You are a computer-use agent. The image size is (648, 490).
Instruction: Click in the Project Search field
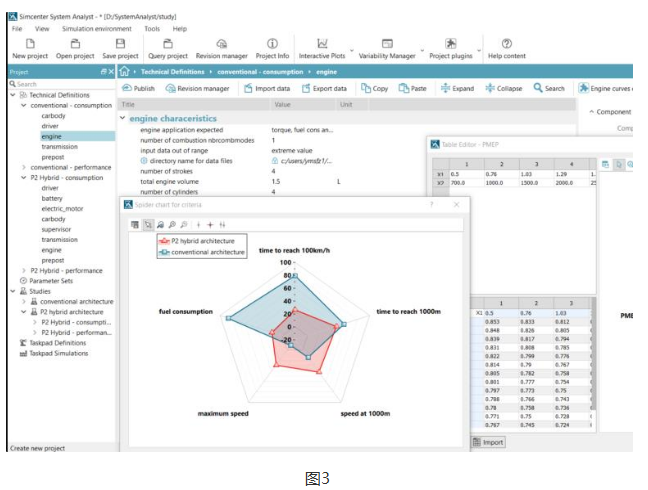tap(60, 84)
